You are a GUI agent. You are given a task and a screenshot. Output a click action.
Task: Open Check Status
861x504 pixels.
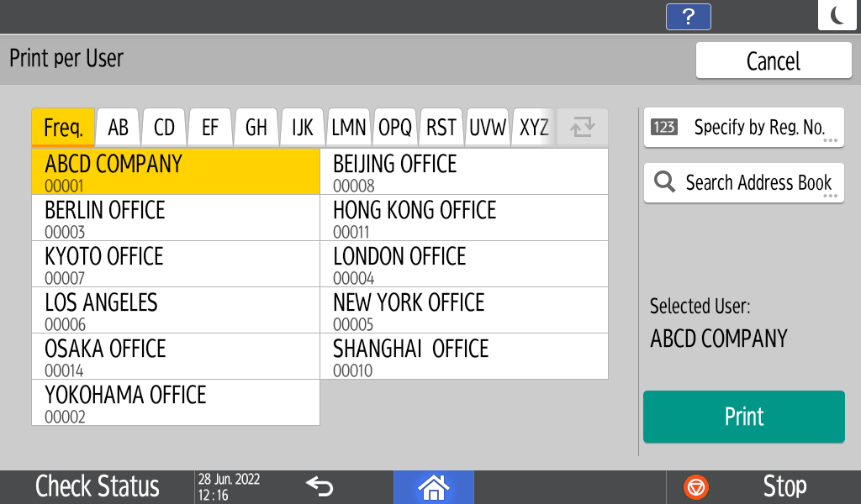click(x=97, y=486)
